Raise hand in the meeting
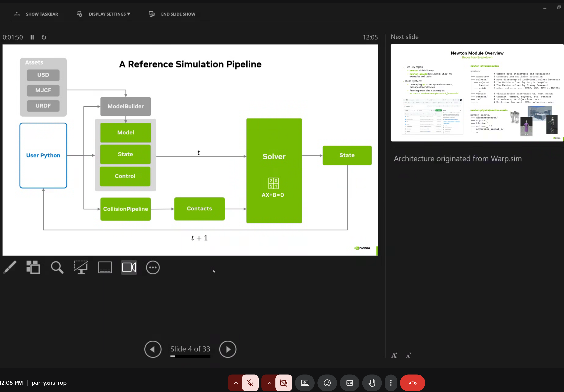Image resolution: width=564 pixels, height=392 pixels. pyautogui.click(x=372, y=383)
